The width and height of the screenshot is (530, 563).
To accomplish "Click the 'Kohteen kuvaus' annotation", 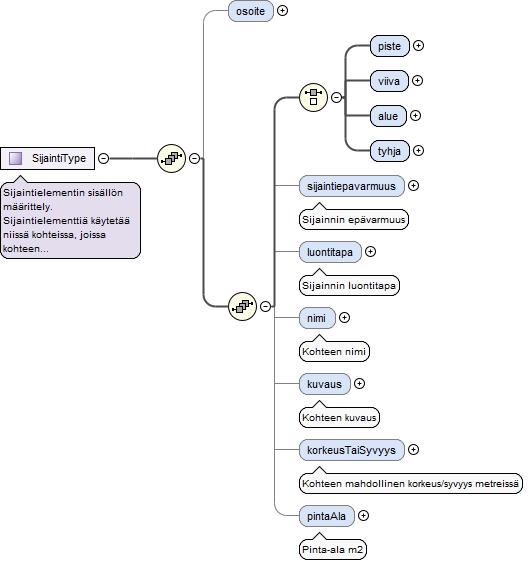I will (339, 418).
